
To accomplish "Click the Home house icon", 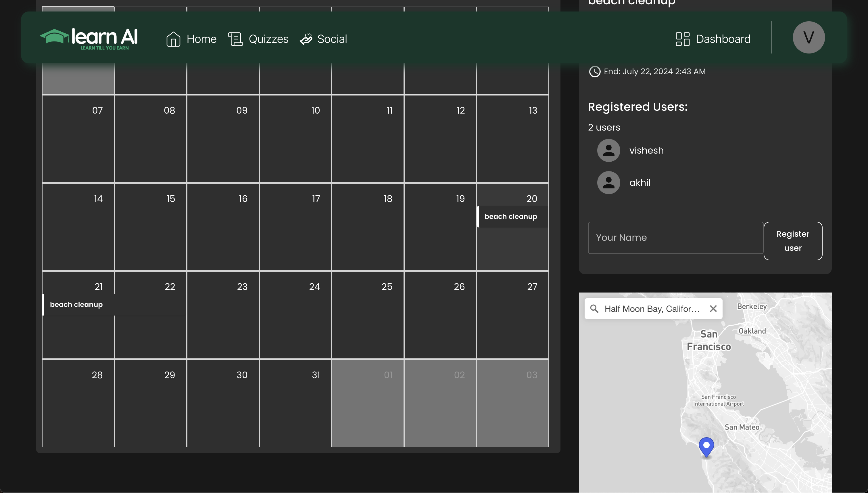I will [x=173, y=39].
